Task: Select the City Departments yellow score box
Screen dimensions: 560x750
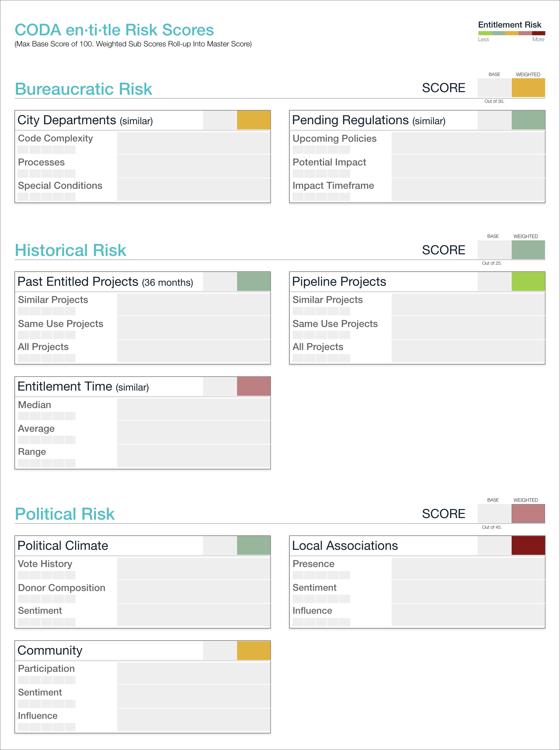Action: 253,120
